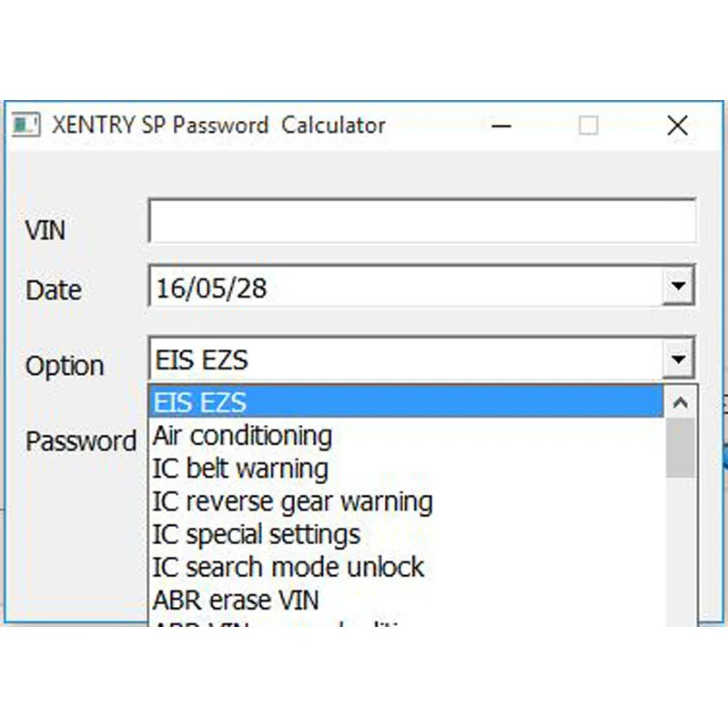Choose Air conditioning from the list
Image resolution: width=728 pixels, height=728 pixels.
pyautogui.click(x=406, y=436)
